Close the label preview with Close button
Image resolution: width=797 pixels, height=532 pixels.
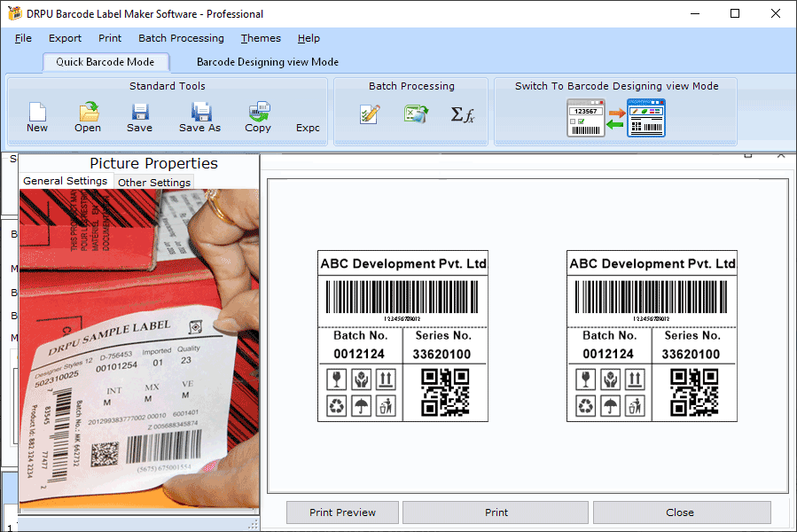(680, 512)
